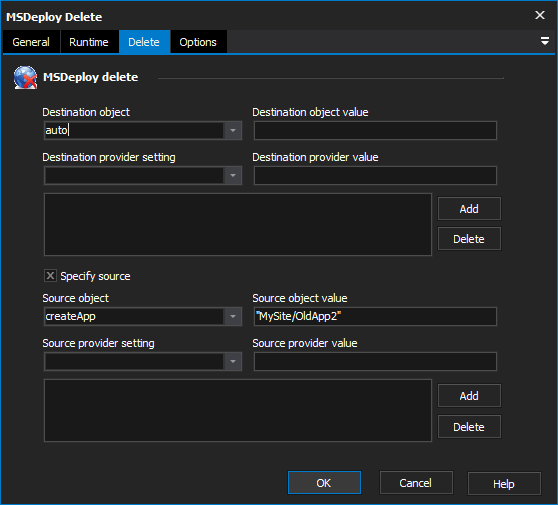558x505 pixels.
Task: Click the Source provider setting text box
Action: 135,362
